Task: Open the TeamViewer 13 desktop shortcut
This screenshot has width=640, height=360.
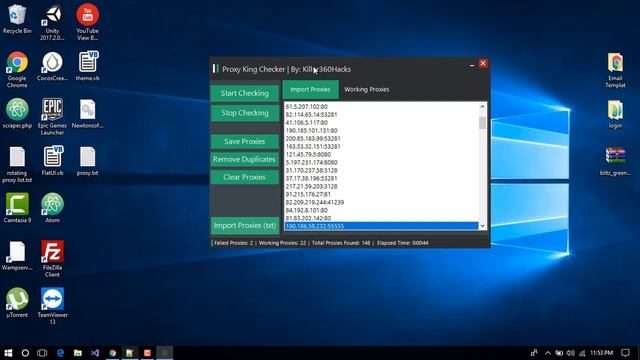Action: point(52,306)
